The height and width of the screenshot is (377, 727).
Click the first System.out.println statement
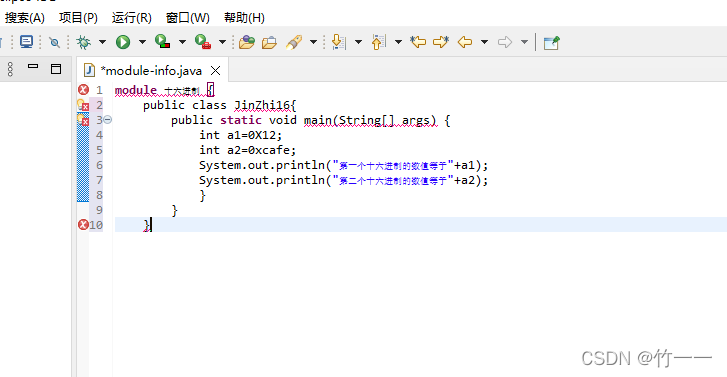pos(344,165)
